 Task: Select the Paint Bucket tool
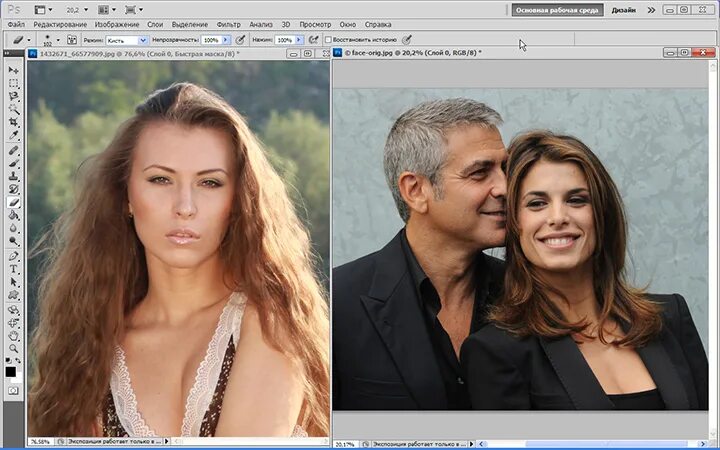point(13,215)
